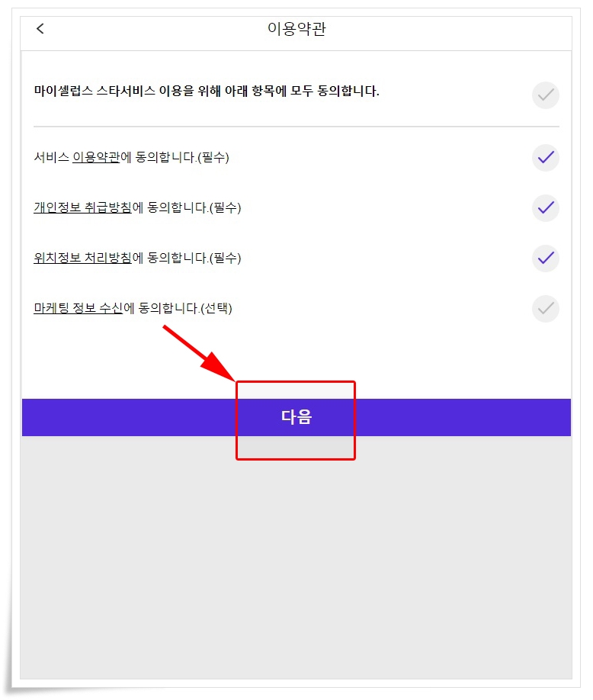Screen dimensions: 593x700
Task: Enable the 마케팅 정보 수신 optional checkmark
Action: (545, 309)
